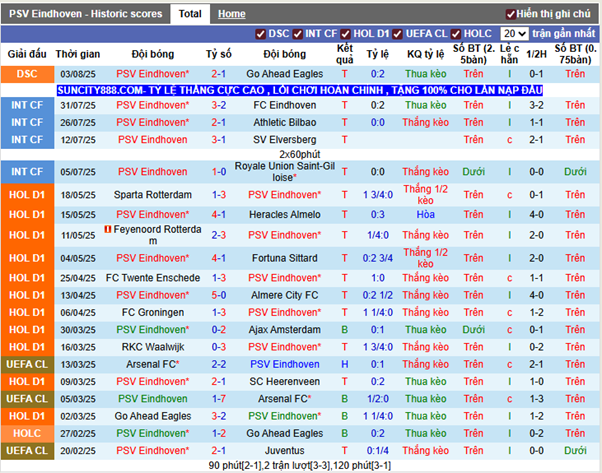The width and height of the screenshot is (602, 473).
Task: Click the 1-7 score against Arsenal FC
Action: click(219, 399)
